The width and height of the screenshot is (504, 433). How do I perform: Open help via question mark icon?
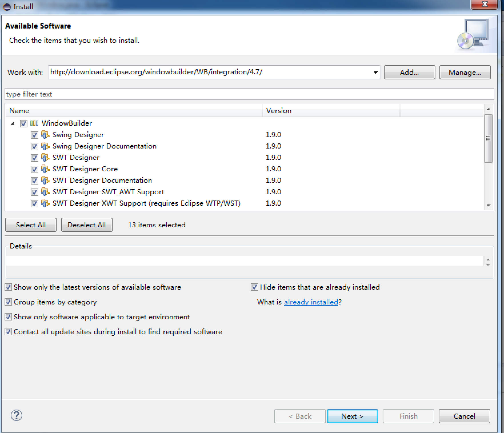16,415
